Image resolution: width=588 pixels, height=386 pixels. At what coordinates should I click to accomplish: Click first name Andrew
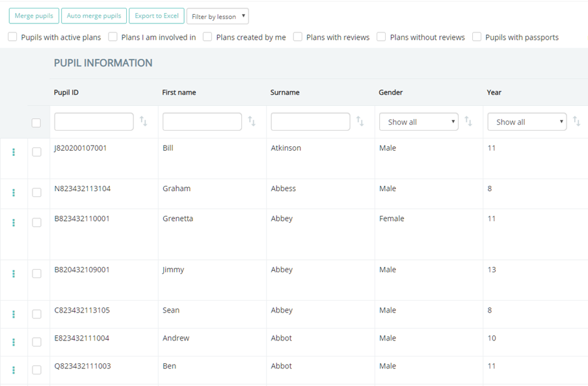176,338
